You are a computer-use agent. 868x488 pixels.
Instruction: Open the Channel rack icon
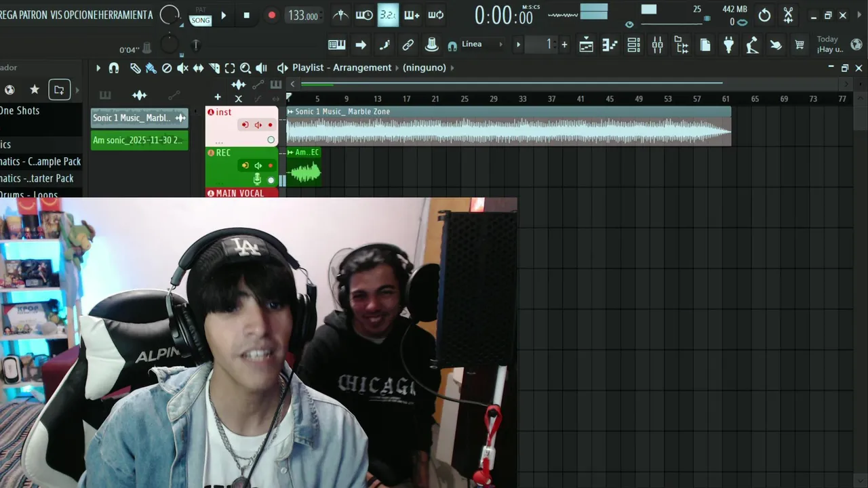(x=634, y=45)
